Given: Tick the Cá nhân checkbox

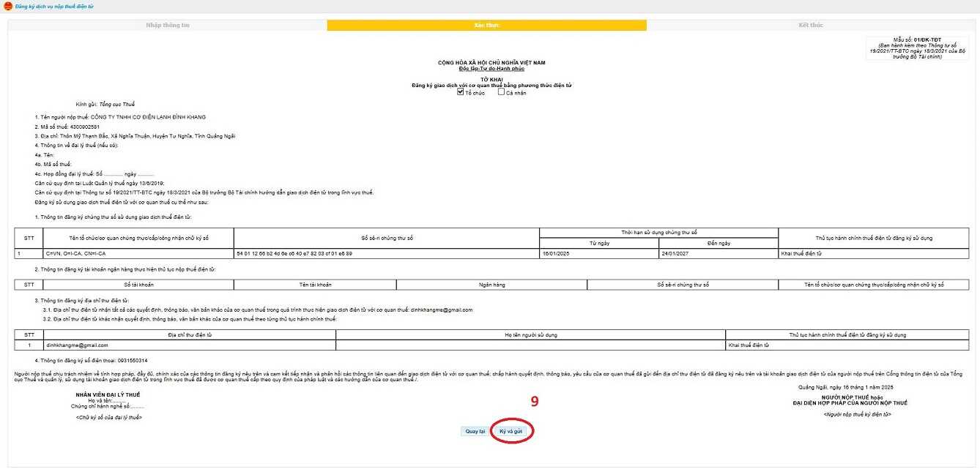Looking at the screenshot, I should 501,92.
